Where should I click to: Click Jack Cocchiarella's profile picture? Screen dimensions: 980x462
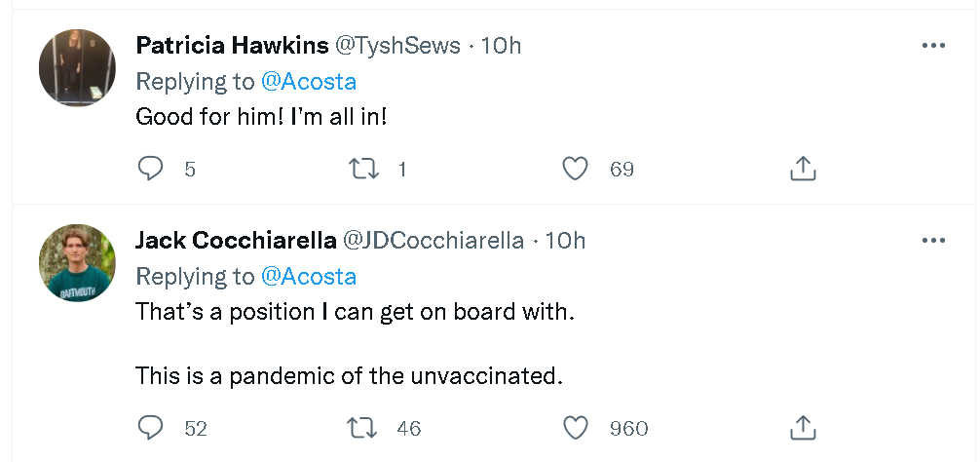coord(77,263)
